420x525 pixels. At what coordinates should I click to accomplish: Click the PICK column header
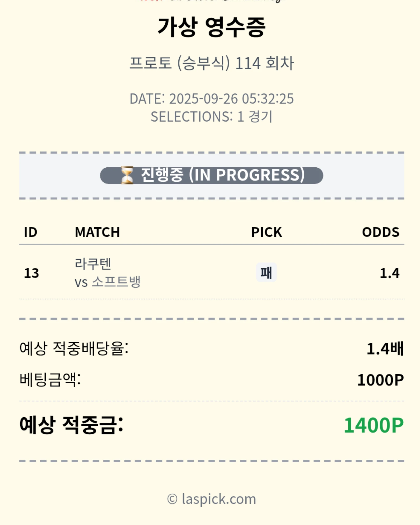tap(267, 232)
